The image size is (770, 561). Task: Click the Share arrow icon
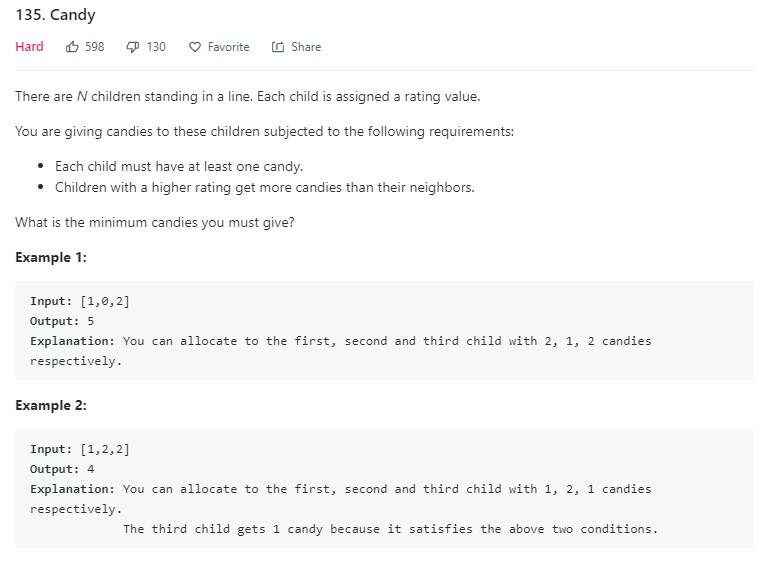click(x=278, y=47)
